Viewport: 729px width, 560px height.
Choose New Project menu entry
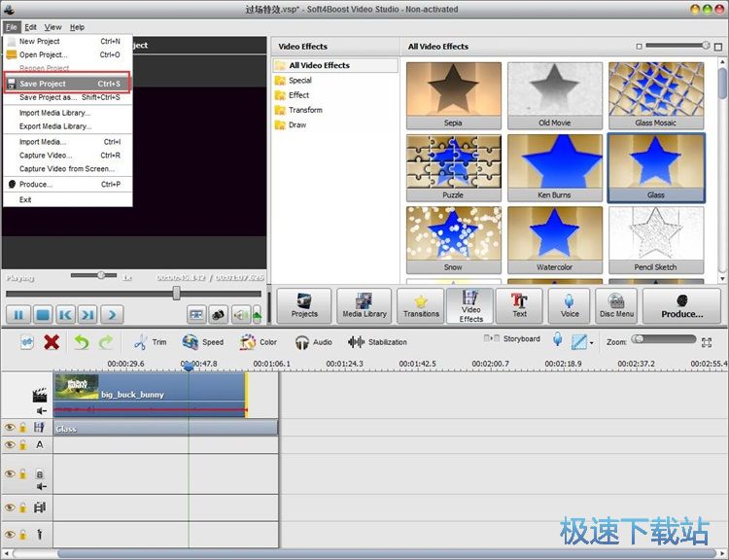click(67, 41)
